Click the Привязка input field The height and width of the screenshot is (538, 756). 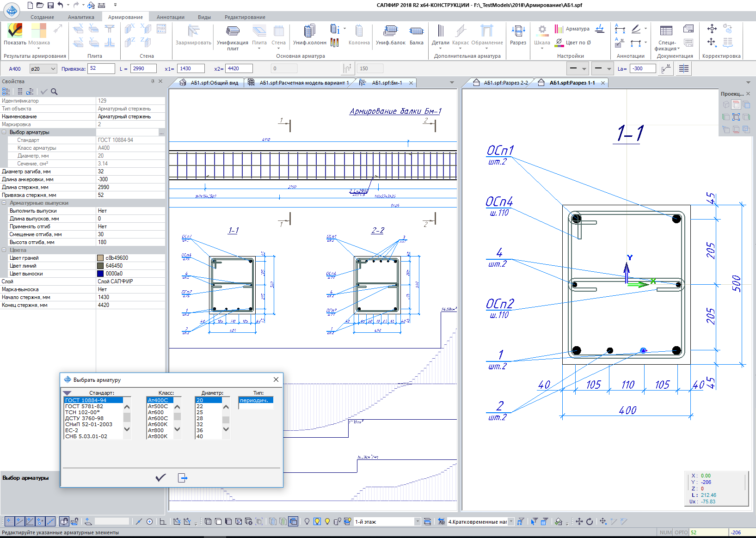101,69
